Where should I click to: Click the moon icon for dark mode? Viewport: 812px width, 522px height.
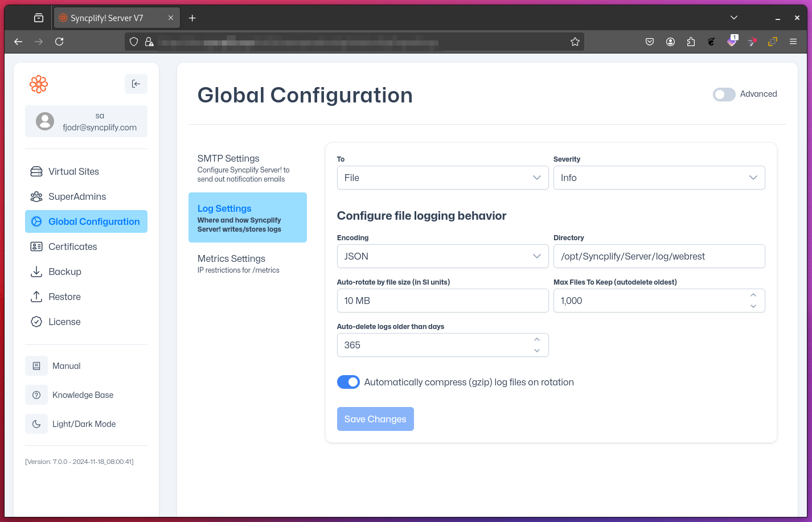[x=36, y=424]
